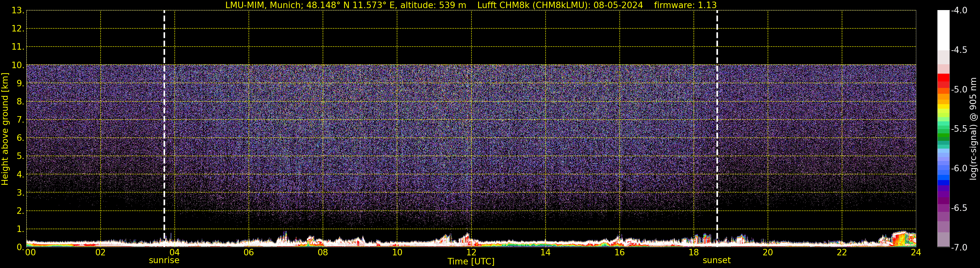Click the '18' time tick label
Viewport: 980px width, 268px height.
click(x=694, y=252)
